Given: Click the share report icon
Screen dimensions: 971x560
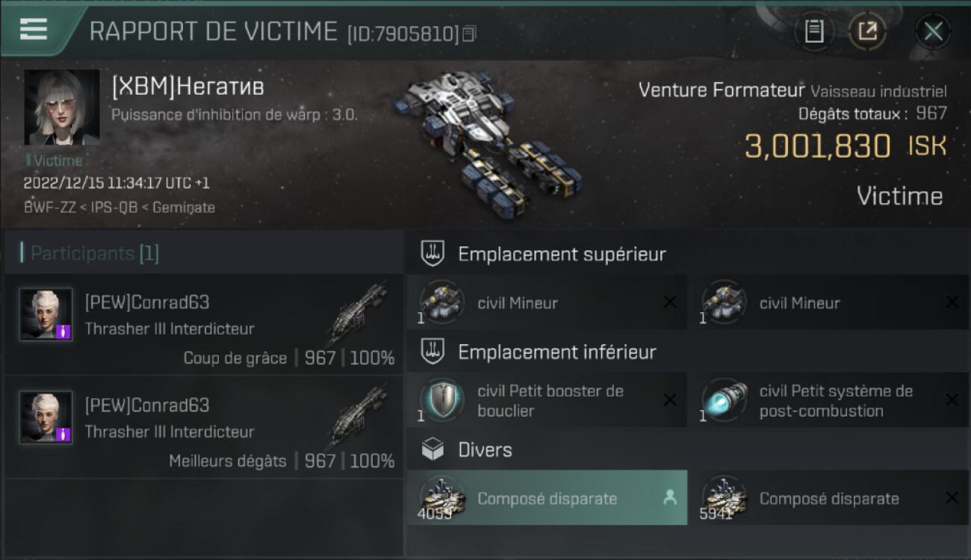Looking at the screenshot, I should (x=867, y=31).
